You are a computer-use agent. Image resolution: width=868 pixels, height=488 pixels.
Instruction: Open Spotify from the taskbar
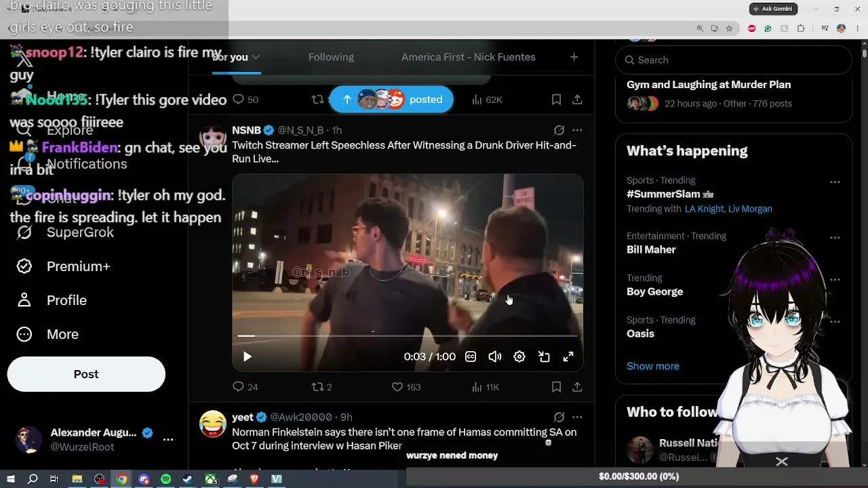pos(166,479)
